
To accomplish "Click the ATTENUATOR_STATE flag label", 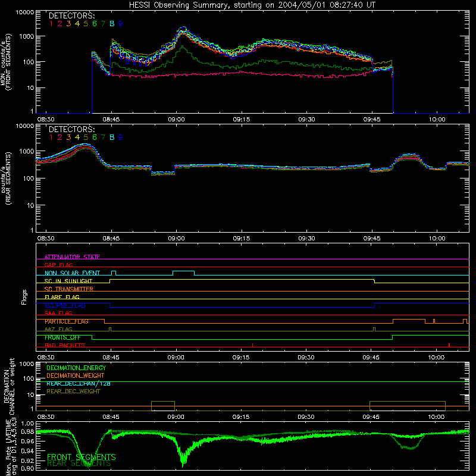I will [72, 257].
